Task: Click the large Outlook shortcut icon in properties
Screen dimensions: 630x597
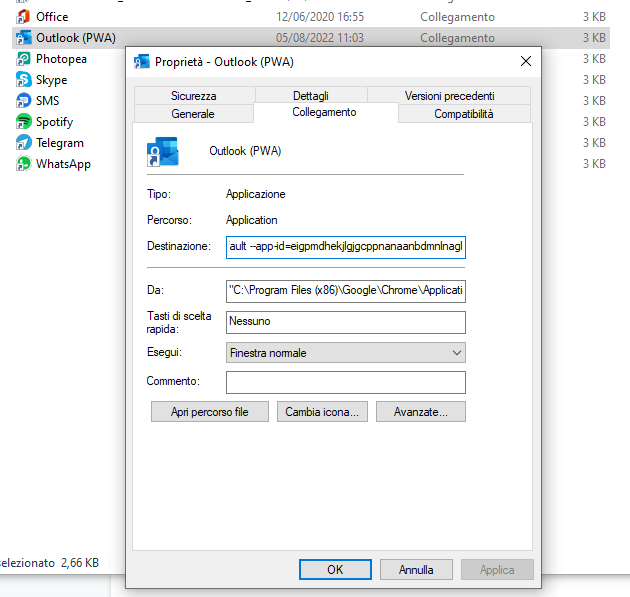Action: pos(163,151)
